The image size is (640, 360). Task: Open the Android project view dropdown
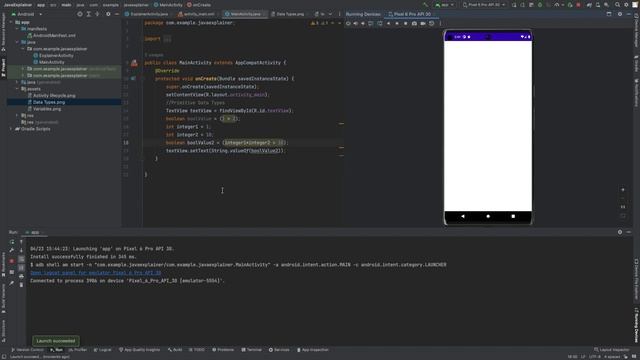tap(27, 14)
